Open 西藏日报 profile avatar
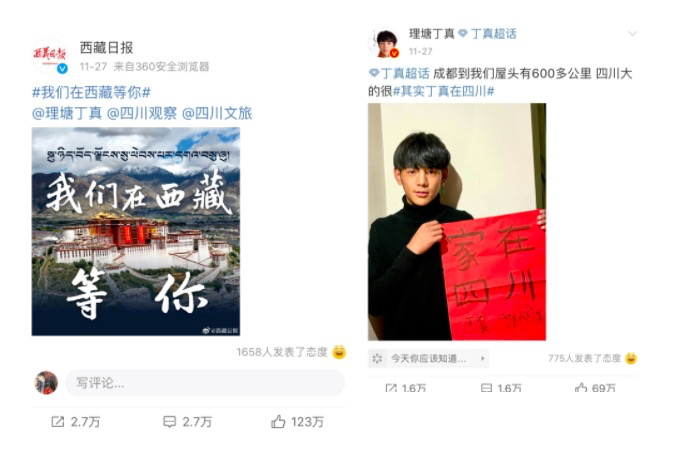Image resolution: width=694 pixels, height=458 pixels. (x=50, y=56)
